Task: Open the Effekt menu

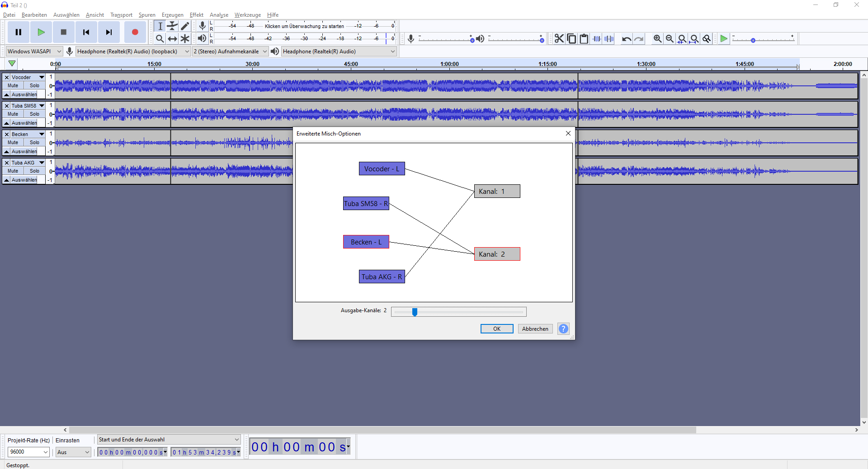Action: tap(196, 15)
